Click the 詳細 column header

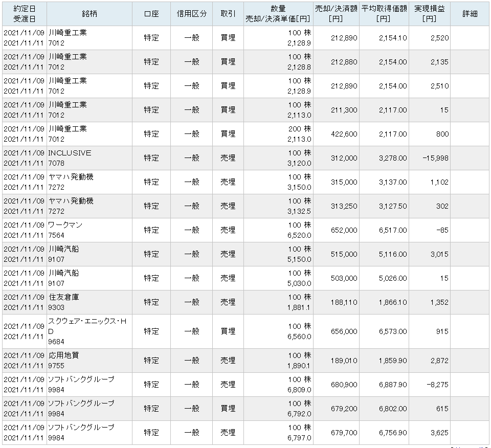click(470, 14)
